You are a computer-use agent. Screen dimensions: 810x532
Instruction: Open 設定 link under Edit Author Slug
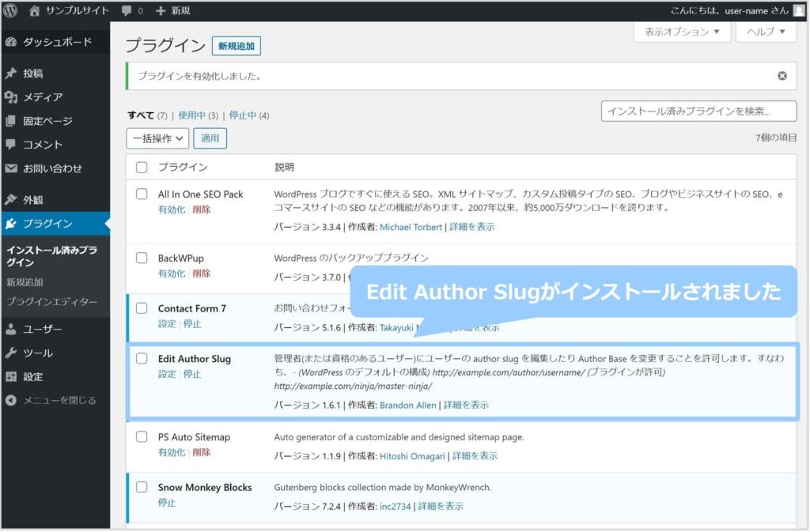167,374
